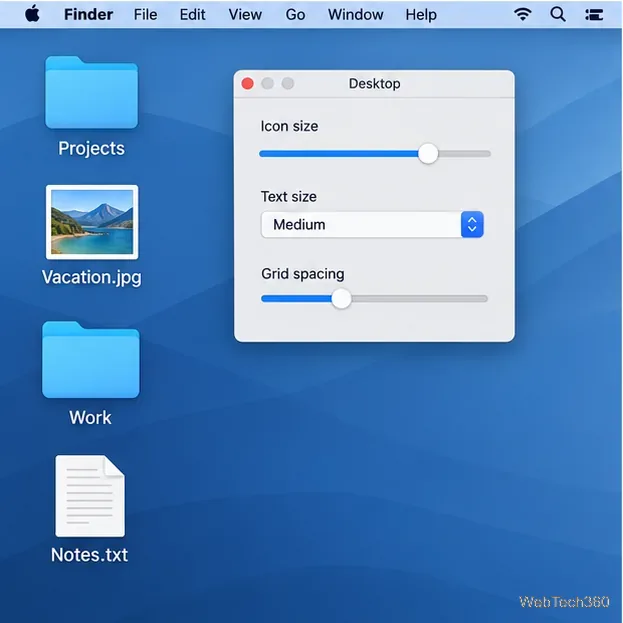Viewport: 623px width, 623px height.
Task: Click the Projects folder name label
Action: coord(91,149)
